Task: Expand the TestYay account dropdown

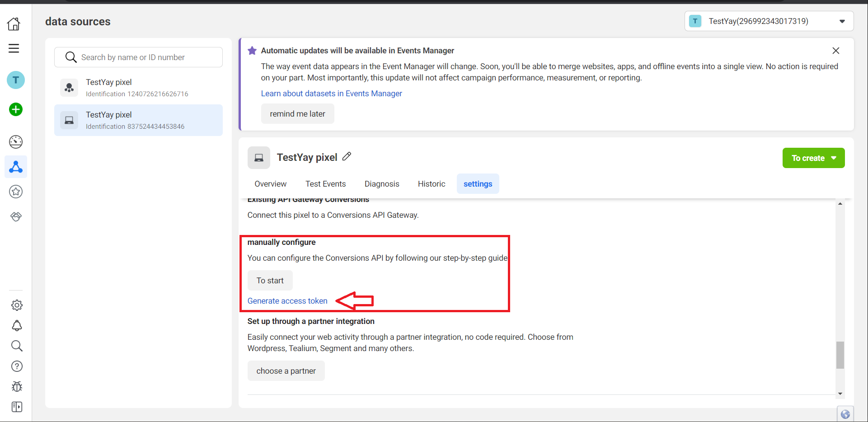Action: click(x=842, y=21)
